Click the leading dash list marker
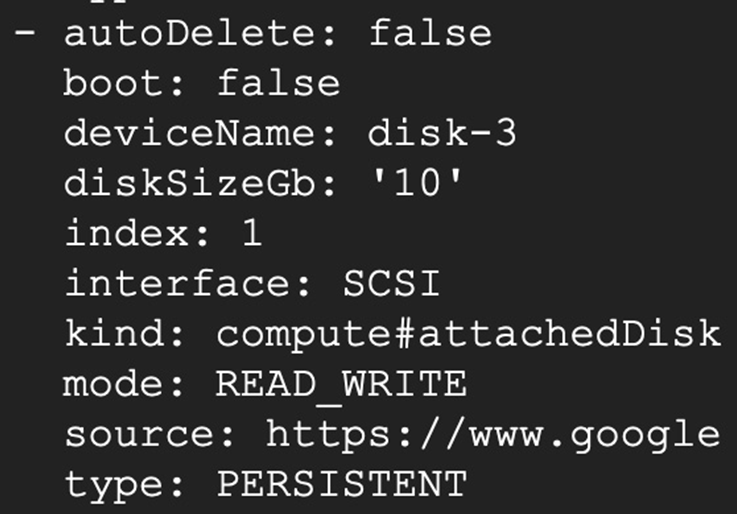737x514 pixels. click(24, 33)
